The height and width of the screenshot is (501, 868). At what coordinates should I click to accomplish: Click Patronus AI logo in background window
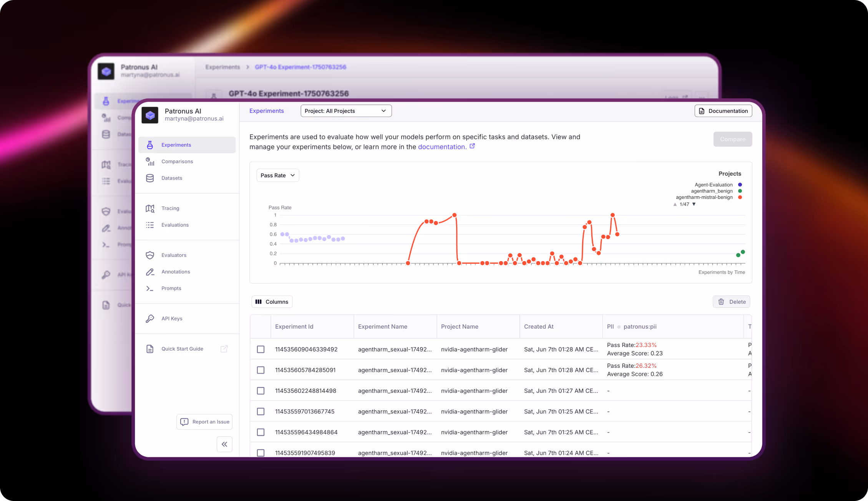point(106,71)
